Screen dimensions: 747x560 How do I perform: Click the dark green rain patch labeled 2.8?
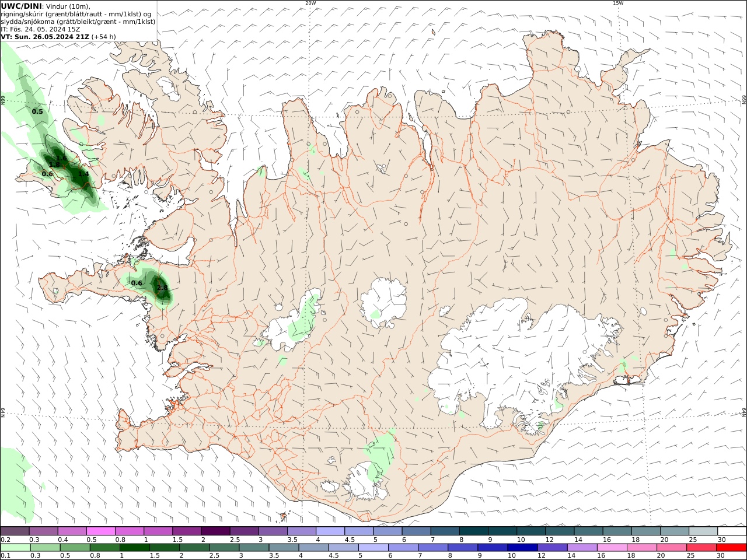160,289
